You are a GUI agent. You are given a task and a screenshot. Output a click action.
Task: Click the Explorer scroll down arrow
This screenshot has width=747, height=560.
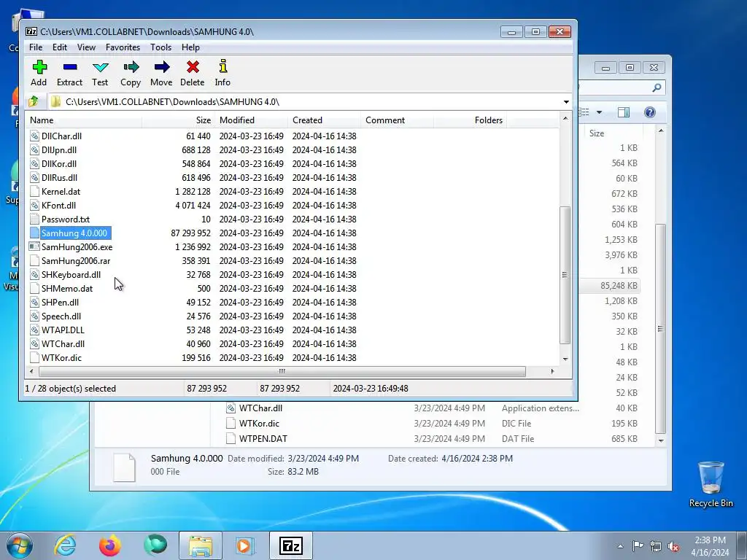point(660,440)
